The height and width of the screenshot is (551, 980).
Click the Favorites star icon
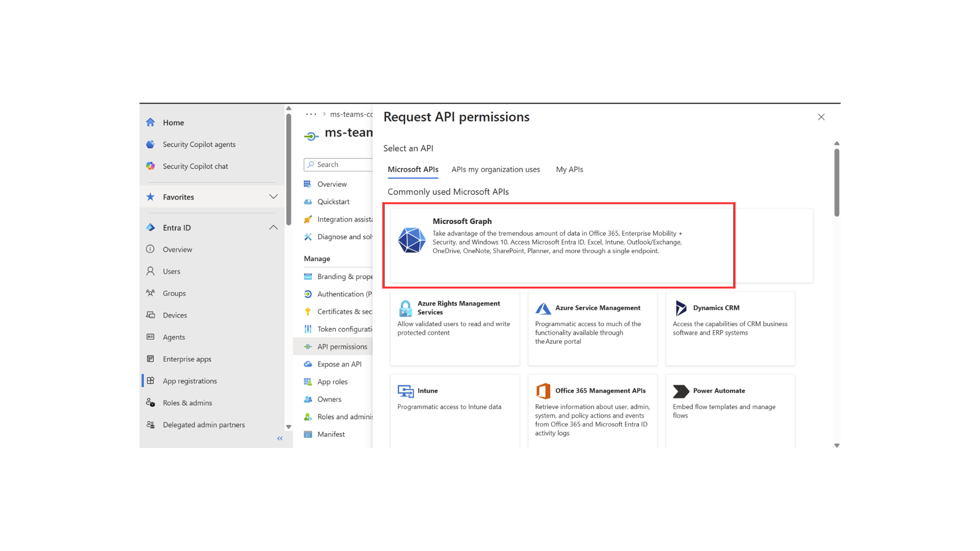pyautogui.click(x=151, y=197)
